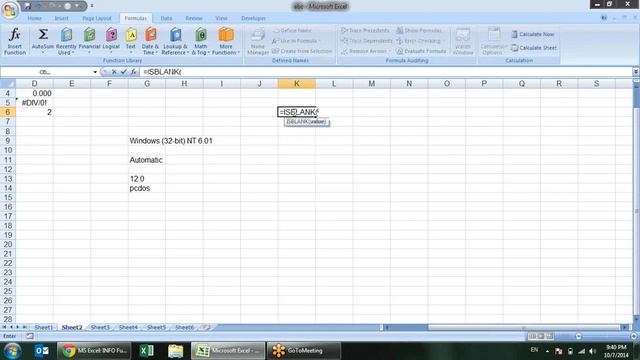This screenshot has height=360, width=640.
Task: Cancel formula entry with the X
Action: click(114, 72)
